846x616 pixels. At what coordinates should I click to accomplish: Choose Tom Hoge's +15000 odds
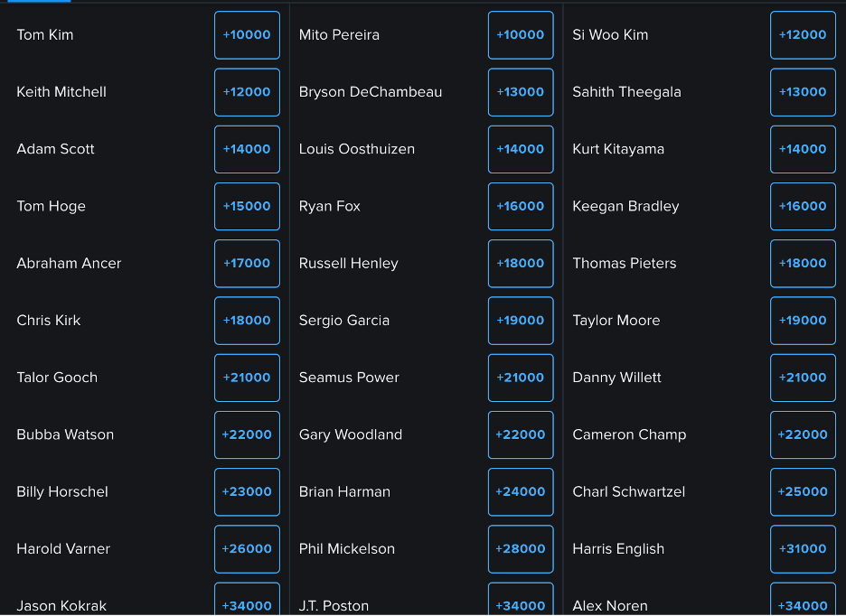click(x=247, y=206)
